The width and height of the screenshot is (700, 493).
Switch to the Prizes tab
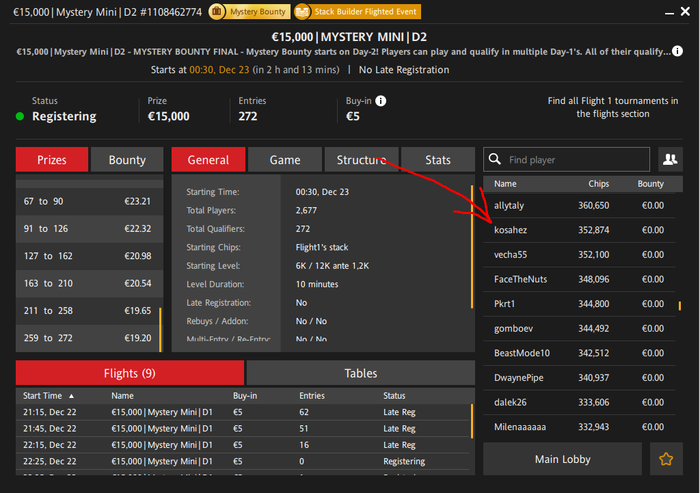coord(52,160)
